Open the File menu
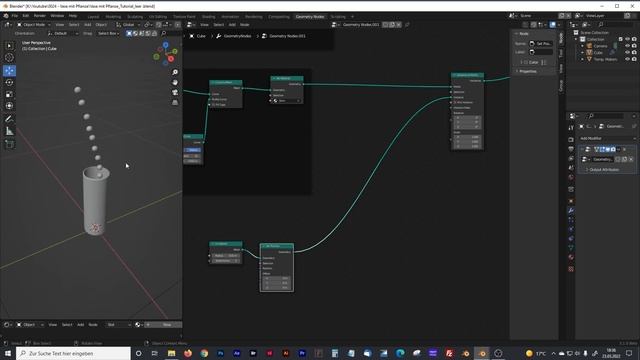The height and width of the screenshot is (360, 640). pos(15,16)
